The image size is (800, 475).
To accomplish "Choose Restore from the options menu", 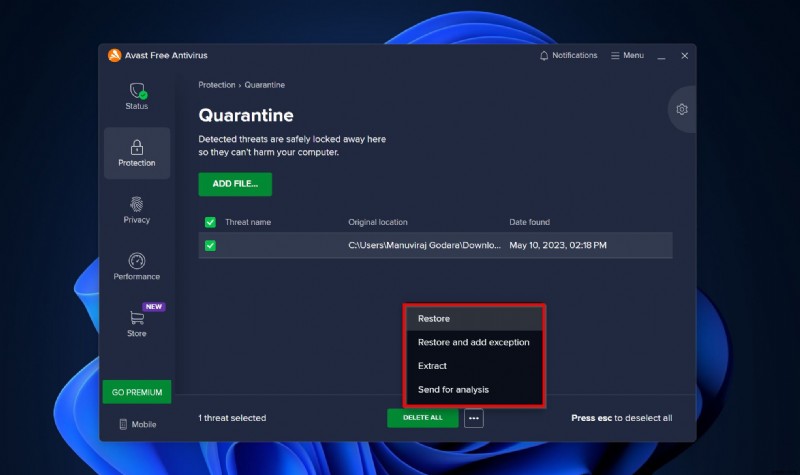I will pyautogui.click(x=474, y=318).
